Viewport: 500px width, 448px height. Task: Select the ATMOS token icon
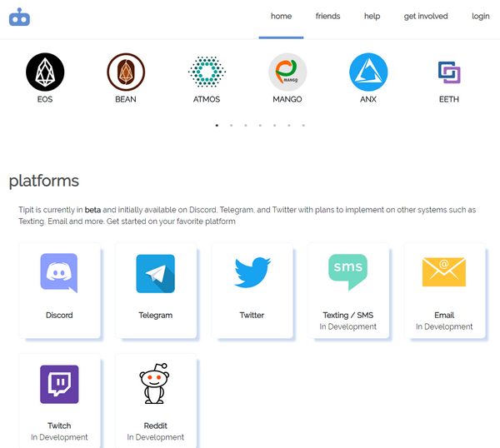pyautogui.click(x=207, y=72)
